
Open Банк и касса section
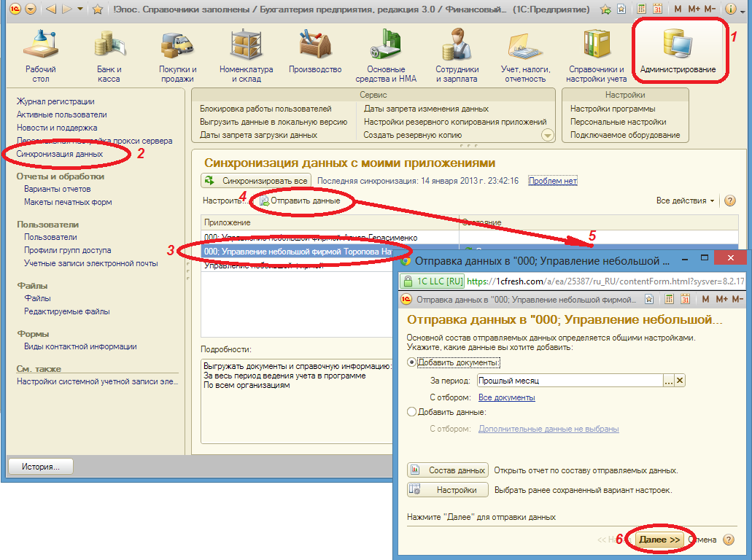tap(109, 57)
